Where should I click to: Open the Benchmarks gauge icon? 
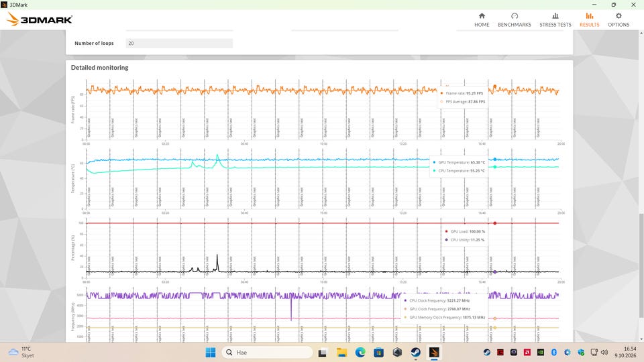click(515, 15)
